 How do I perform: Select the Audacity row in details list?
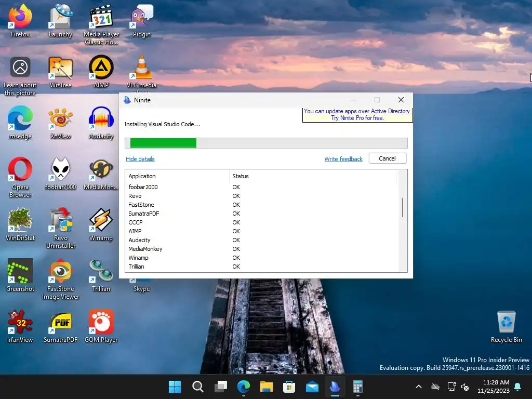261,240
